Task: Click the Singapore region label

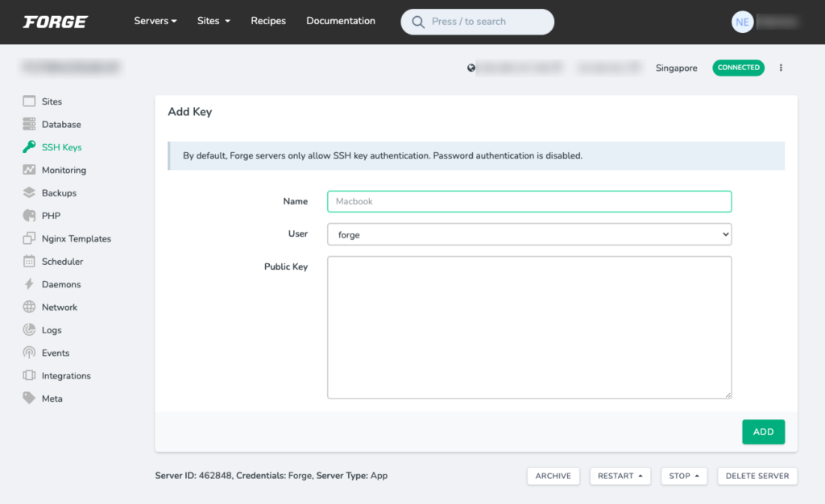Action: pyautogui.click(x=676, y=68)
